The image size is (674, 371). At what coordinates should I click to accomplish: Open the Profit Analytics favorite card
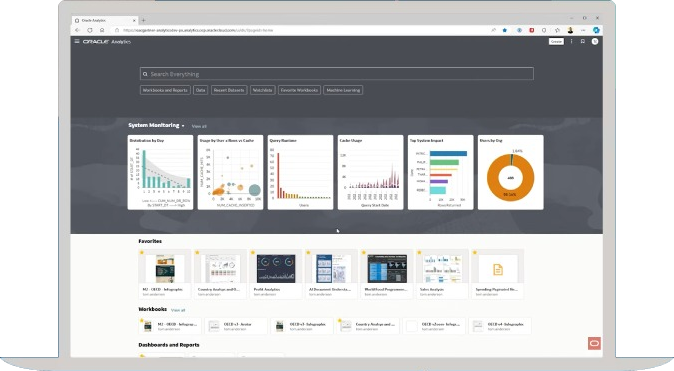[x=276, y=274]
